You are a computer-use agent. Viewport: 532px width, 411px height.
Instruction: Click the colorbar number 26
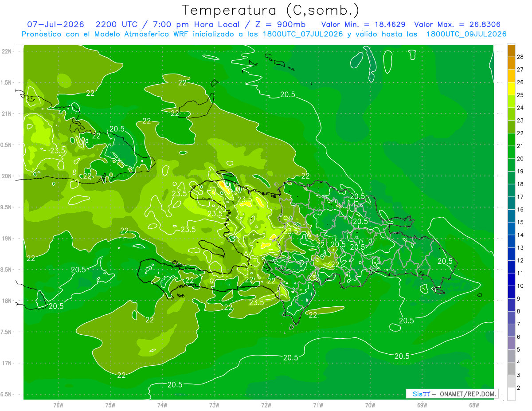(521, 82)
